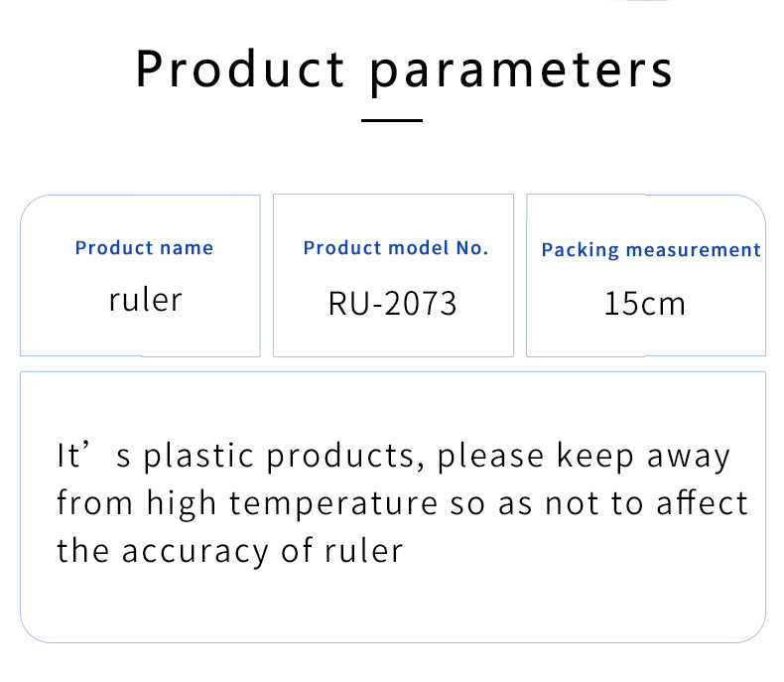
Task: Click the word "from" starting the second description line
Action: 96,503
